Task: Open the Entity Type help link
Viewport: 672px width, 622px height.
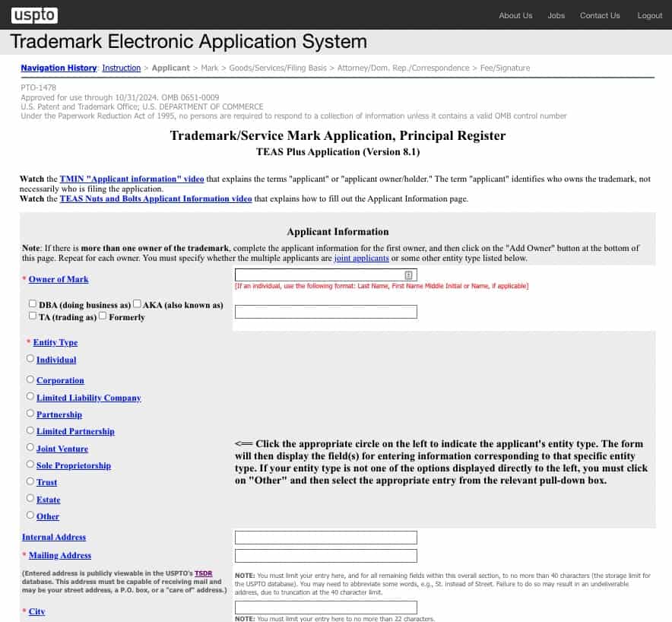Action: (55, 342)
